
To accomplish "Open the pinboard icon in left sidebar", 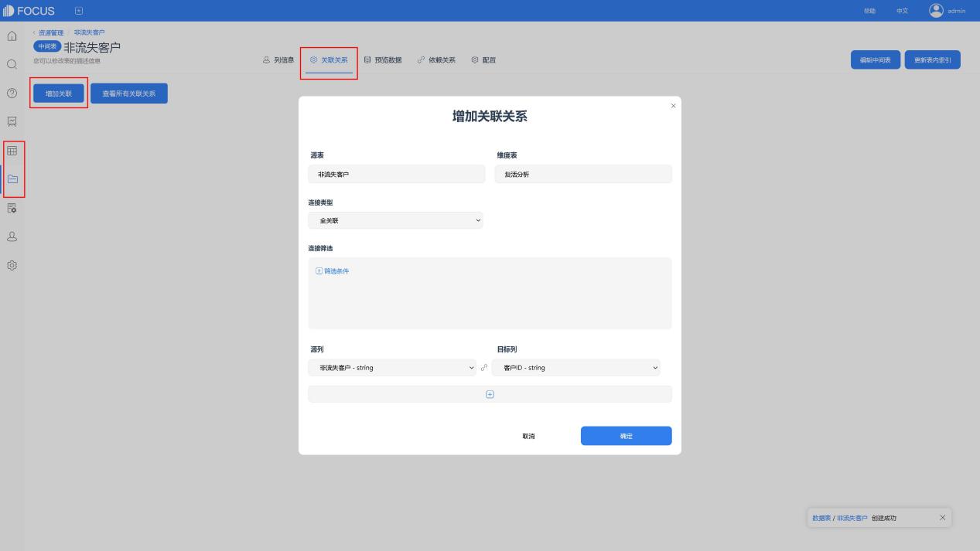I will pos(12,121).
